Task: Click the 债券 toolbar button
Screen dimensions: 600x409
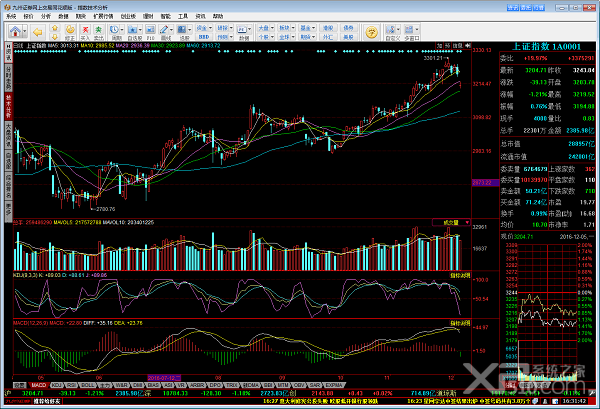Action: coord(348,28)
